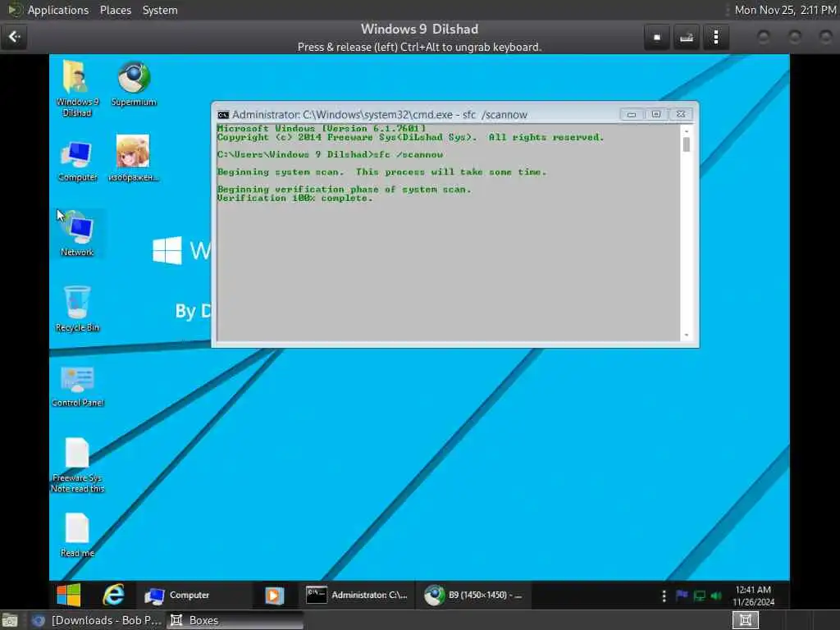840x630 pixels.
Task: Click the show desktop icon in host panel
Action: point(10,620)
